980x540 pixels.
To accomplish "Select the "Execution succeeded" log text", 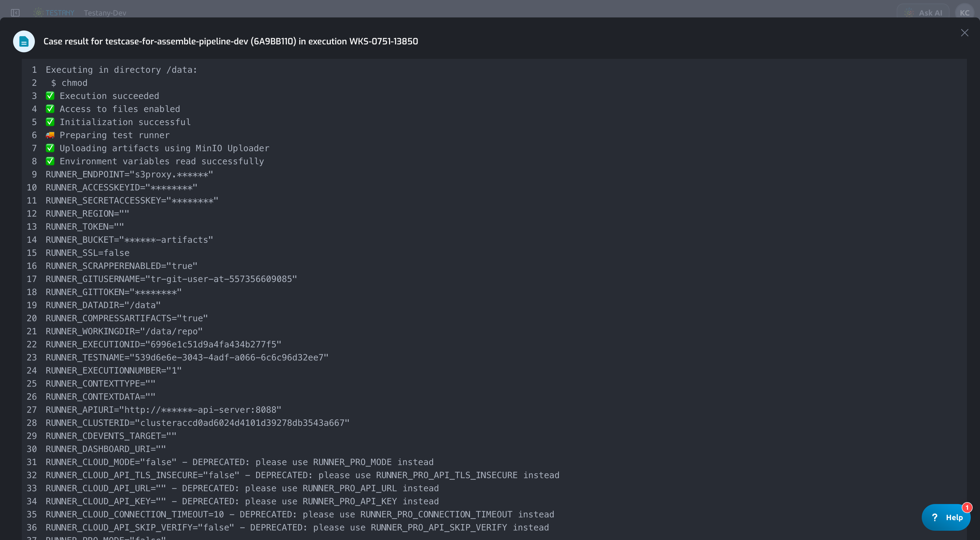I will (x=109, y=96).
